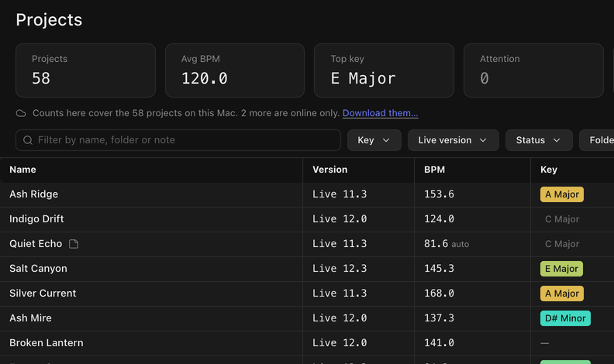Click the 145.3 BPM value
The height and width of the screenshot is (364, 614).
(439, 269)
